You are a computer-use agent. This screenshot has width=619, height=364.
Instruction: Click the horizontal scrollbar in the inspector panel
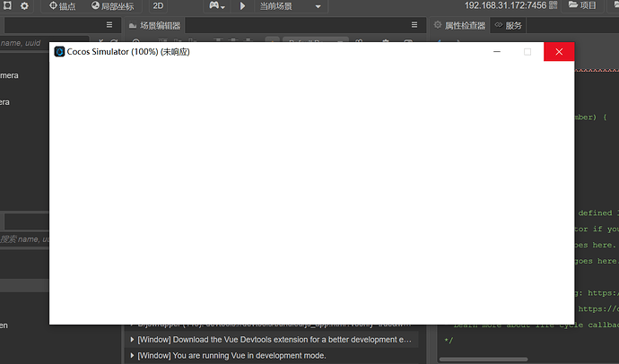coord(484,359)
